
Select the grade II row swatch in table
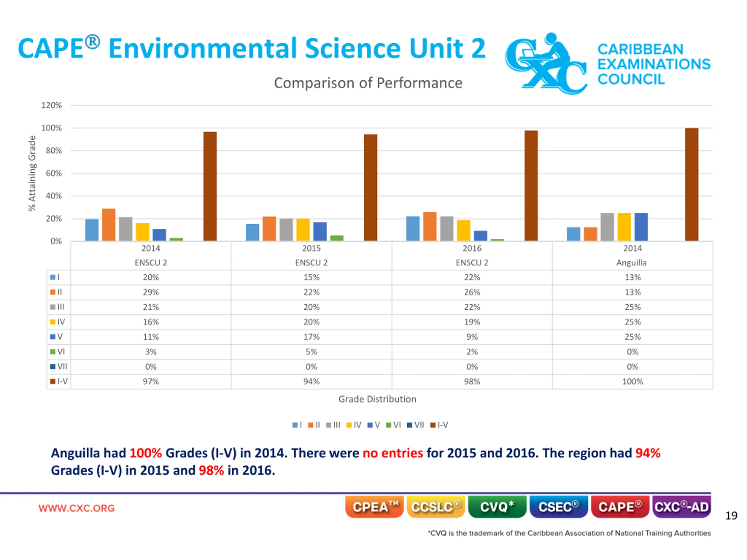53,292
